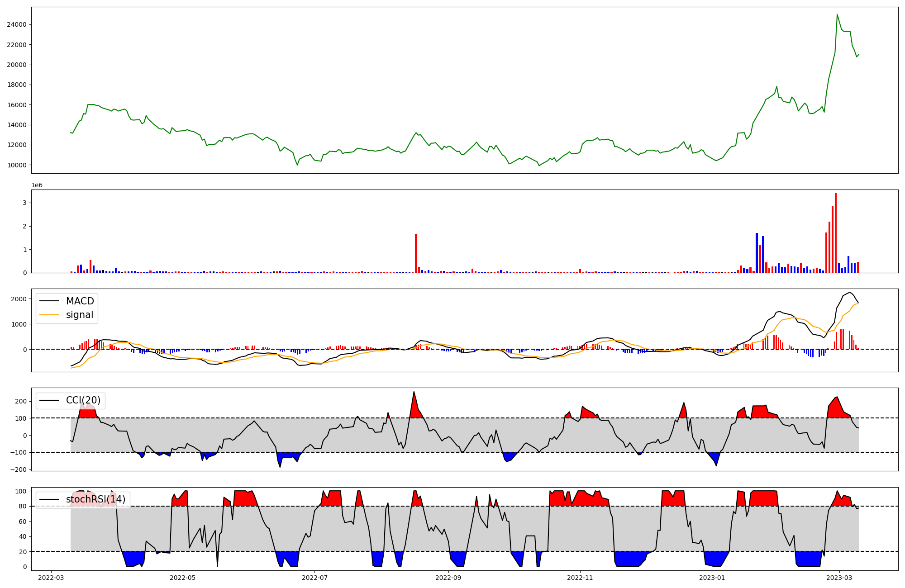Click the 2022-05 x-axis date label
Image resolution: width=905 pixels, height=588 pixels.
point(183,578)
